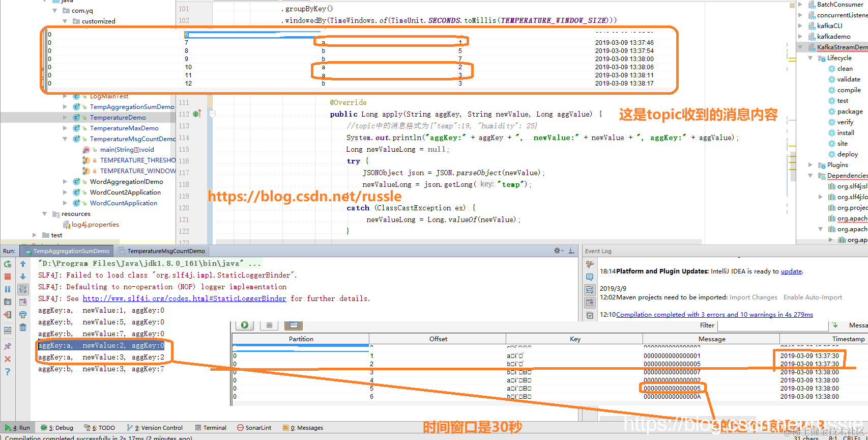Move up the stack trace with up arrow

pos(23,264)
